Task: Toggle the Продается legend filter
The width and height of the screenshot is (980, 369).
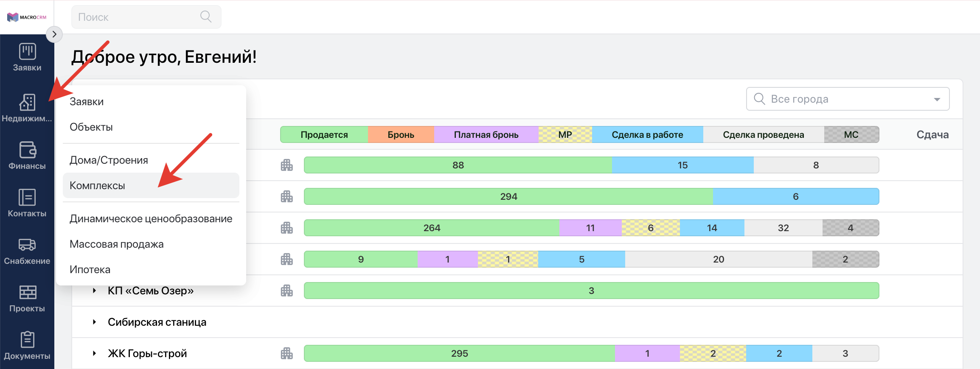Action: [324, 134]
